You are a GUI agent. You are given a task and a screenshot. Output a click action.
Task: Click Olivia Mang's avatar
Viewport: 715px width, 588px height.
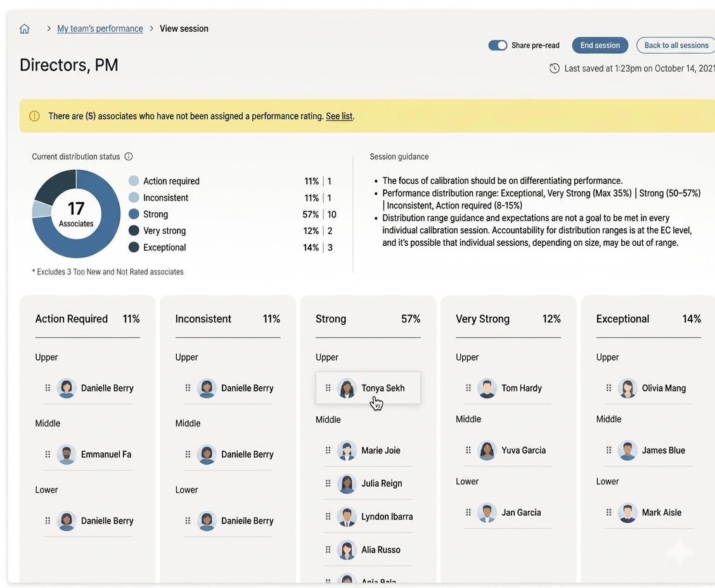628,388
